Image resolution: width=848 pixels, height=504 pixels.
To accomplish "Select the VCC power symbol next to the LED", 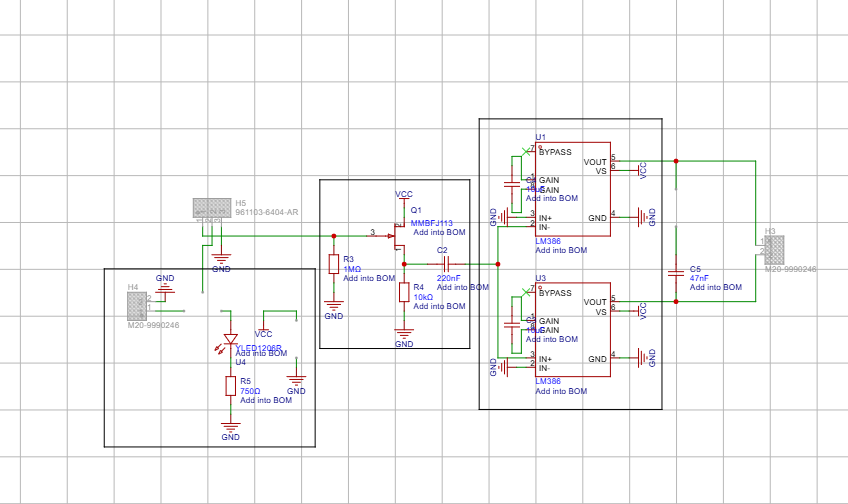I will click(263, 331).
